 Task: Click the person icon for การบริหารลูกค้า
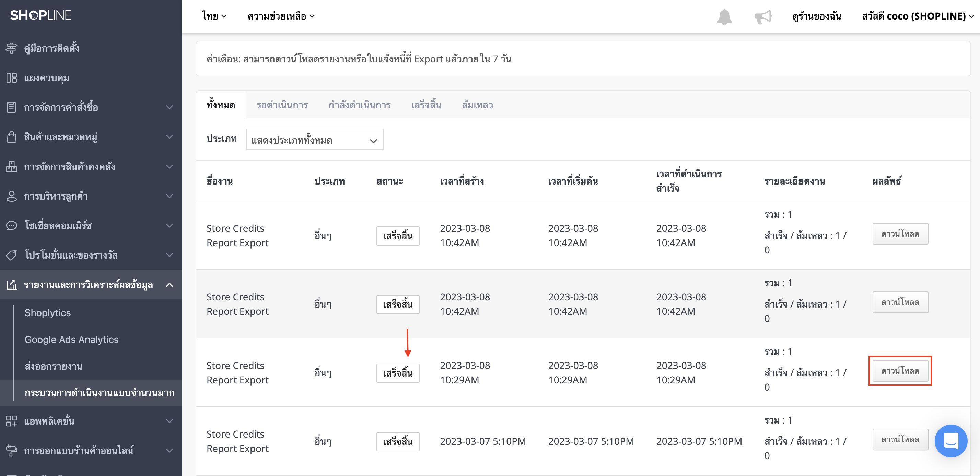pyautogui.click(x=11, y=196)
